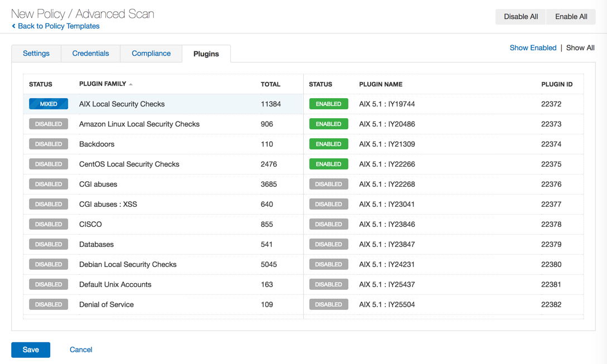Screen dimensions: 607x364
Task: Click the Plugin Family sort arrow
Action: 131,84
